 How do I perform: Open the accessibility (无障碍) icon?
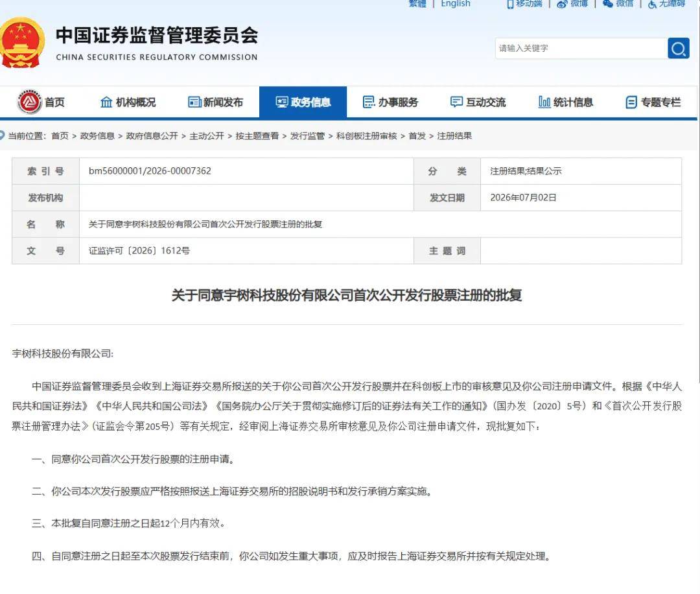pyautogui.click(x=652, y=4)
